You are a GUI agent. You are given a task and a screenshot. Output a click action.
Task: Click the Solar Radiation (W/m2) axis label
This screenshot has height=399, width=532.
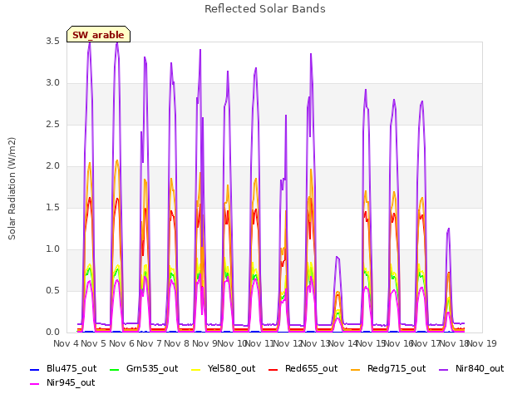[x=12, y=189]
